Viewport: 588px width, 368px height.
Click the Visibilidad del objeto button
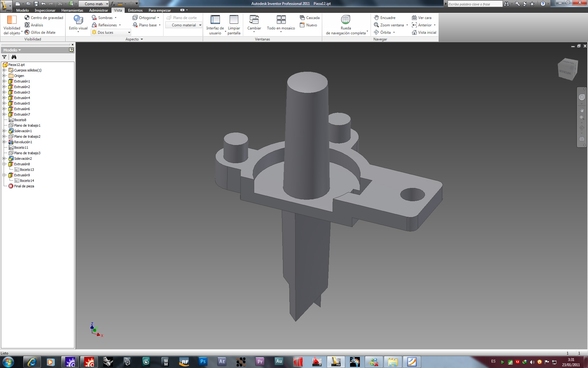point(12,25)
